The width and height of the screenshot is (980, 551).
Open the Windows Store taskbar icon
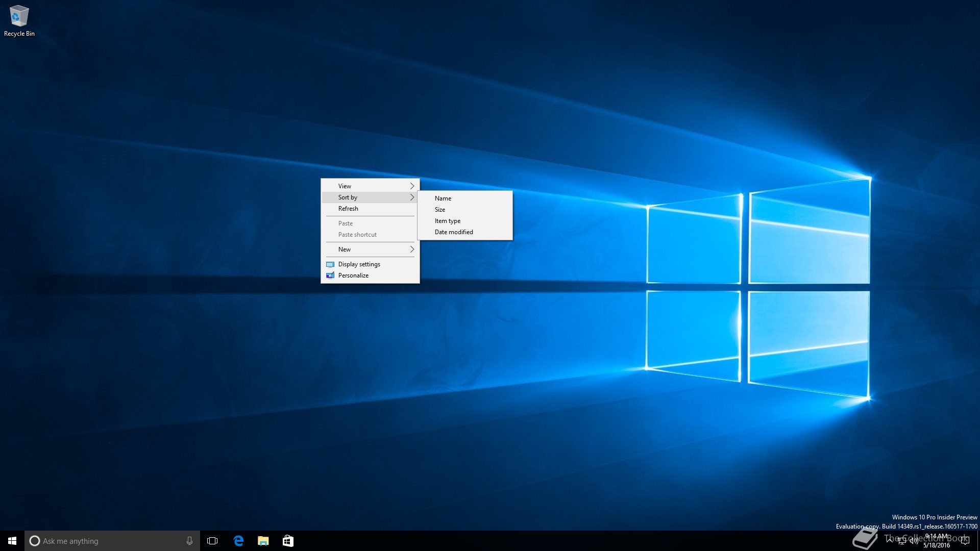coord(288,541)
